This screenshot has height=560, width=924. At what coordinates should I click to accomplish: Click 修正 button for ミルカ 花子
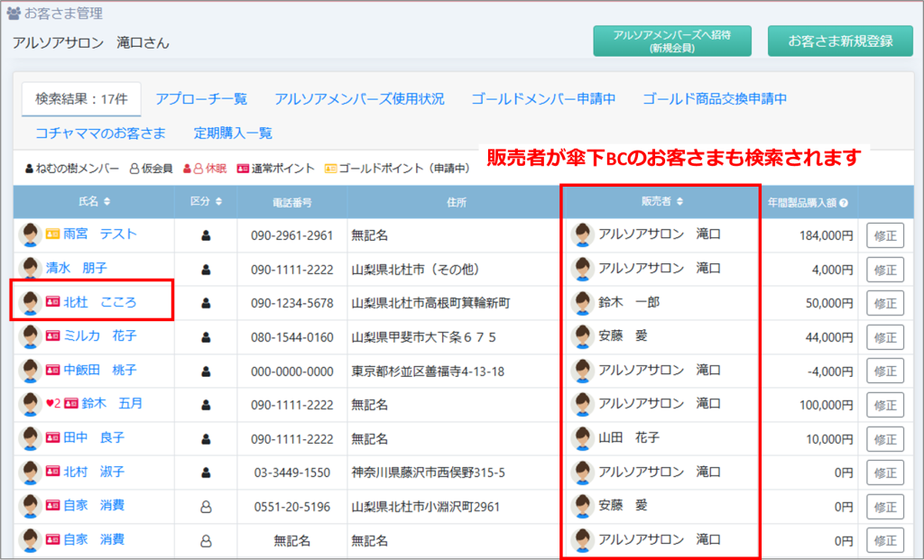pos(884,337)
